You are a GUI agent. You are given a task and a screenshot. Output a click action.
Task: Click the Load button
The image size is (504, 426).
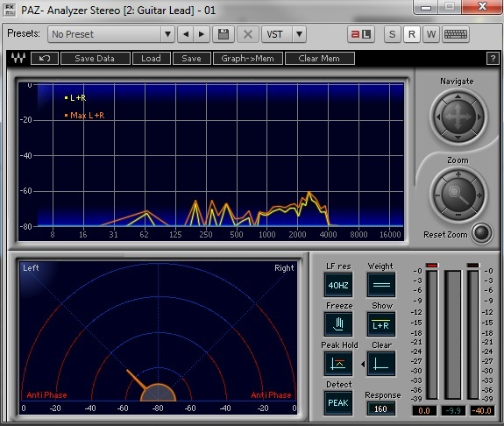[151, 59]
